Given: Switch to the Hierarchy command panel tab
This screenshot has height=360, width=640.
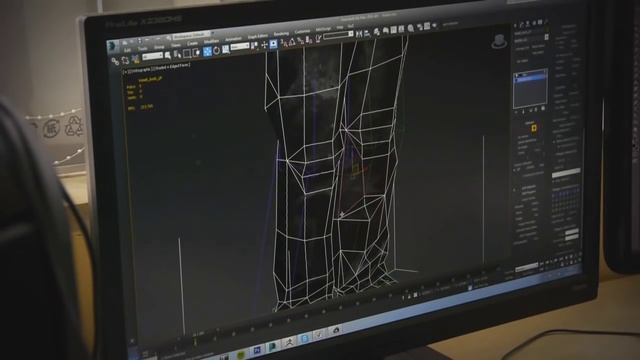Looking at the screenshot, I should click(528, 23).
